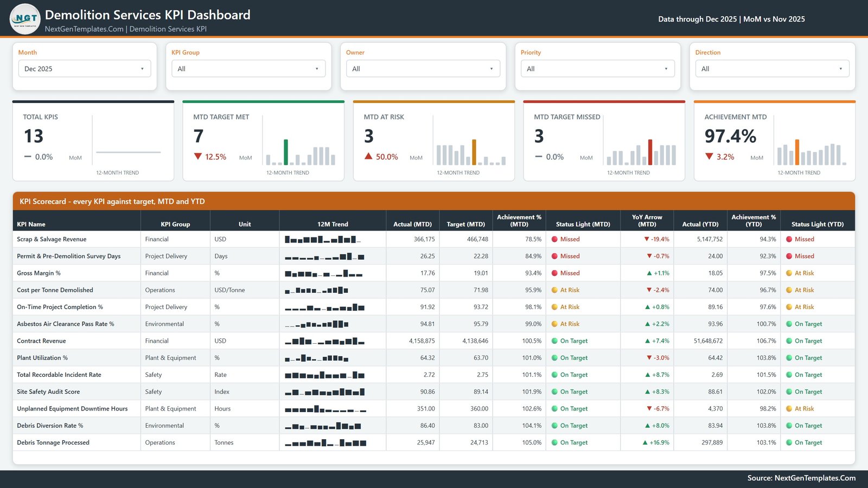Click the amber MTD status light for On-Time Project Completion %
868x488 pixels.
[555, 307]
